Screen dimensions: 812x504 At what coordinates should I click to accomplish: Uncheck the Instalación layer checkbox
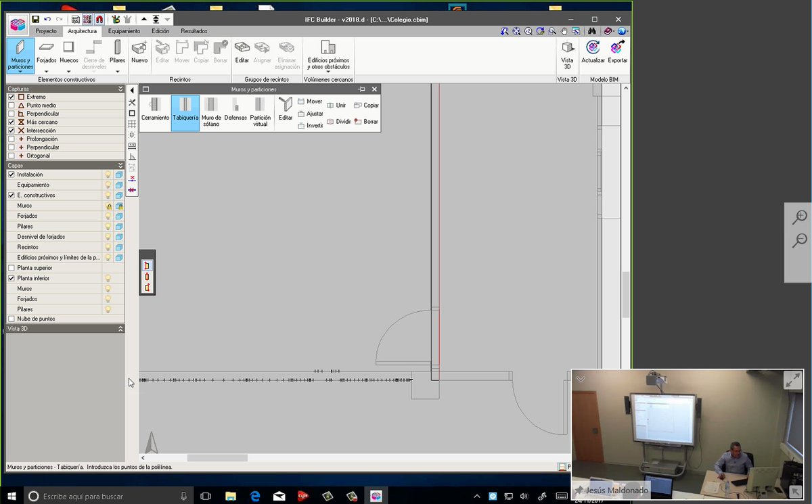[11, 175]
